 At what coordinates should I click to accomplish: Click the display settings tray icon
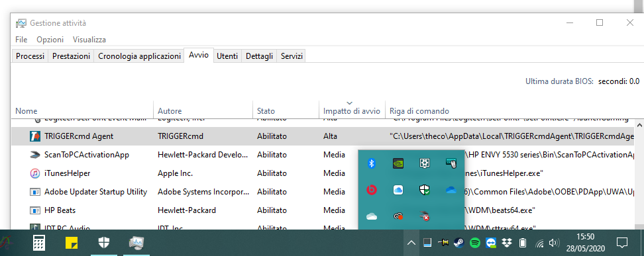(424, 163)
